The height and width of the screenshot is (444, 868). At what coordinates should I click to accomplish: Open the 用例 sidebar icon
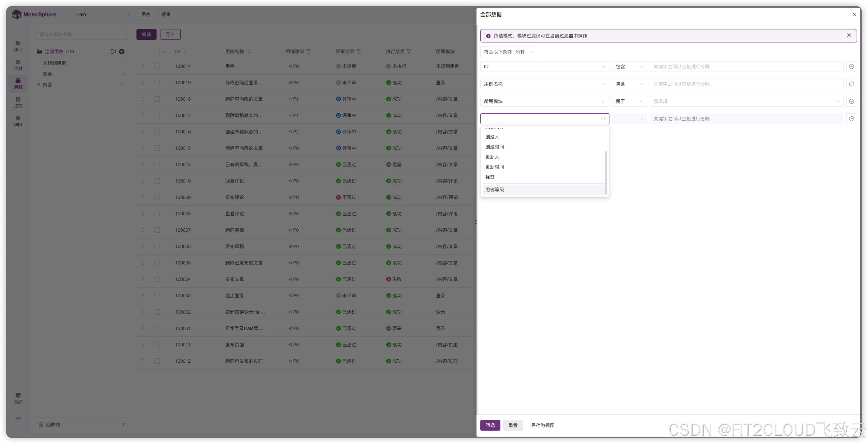pyautogui.click(x=18, y=84)
